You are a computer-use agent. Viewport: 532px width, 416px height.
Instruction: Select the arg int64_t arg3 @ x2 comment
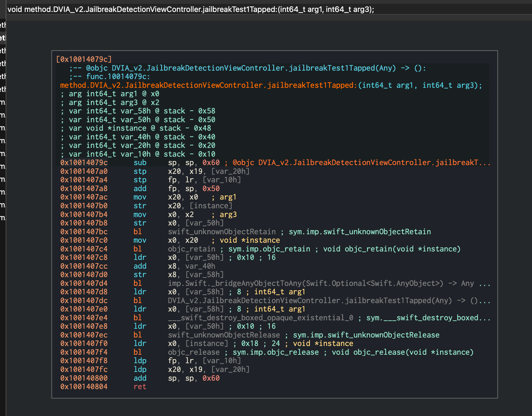110,102
